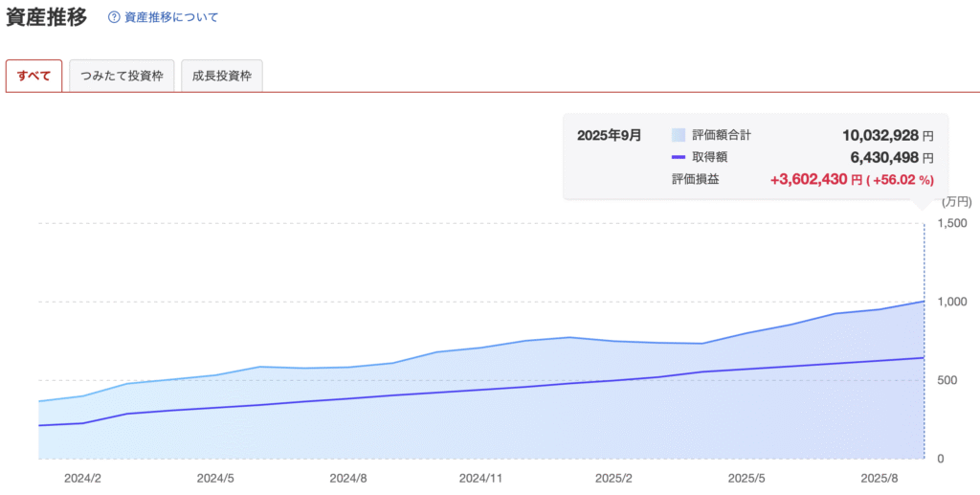Select the すべて tab
Screen dimensions: 980x495
(34, 76)
